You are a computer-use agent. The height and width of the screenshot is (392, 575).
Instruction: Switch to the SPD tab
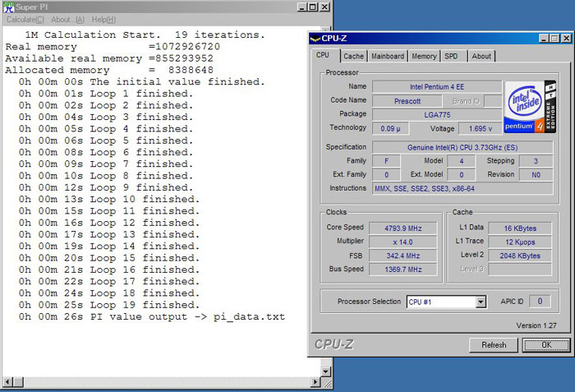(x=453, y=56)
